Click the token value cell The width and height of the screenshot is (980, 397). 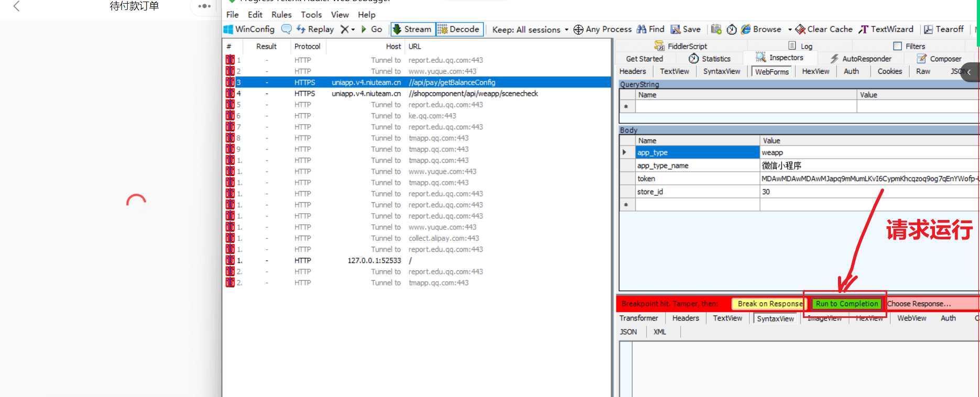tap(869, 179)
